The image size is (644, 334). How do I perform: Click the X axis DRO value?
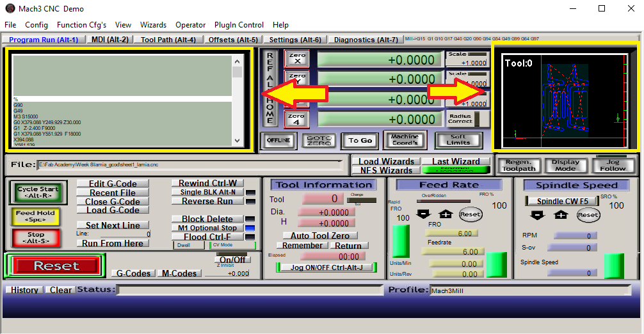point(380,60)
